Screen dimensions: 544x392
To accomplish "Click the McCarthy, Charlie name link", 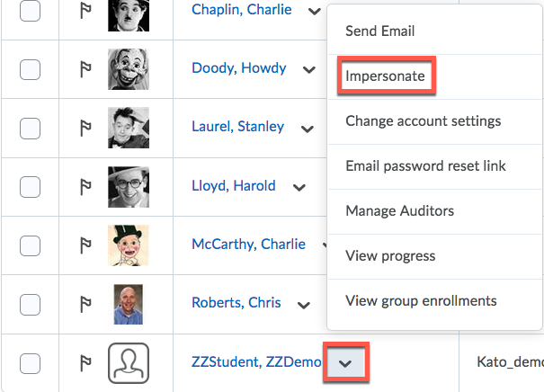I will tap(248, 245).
